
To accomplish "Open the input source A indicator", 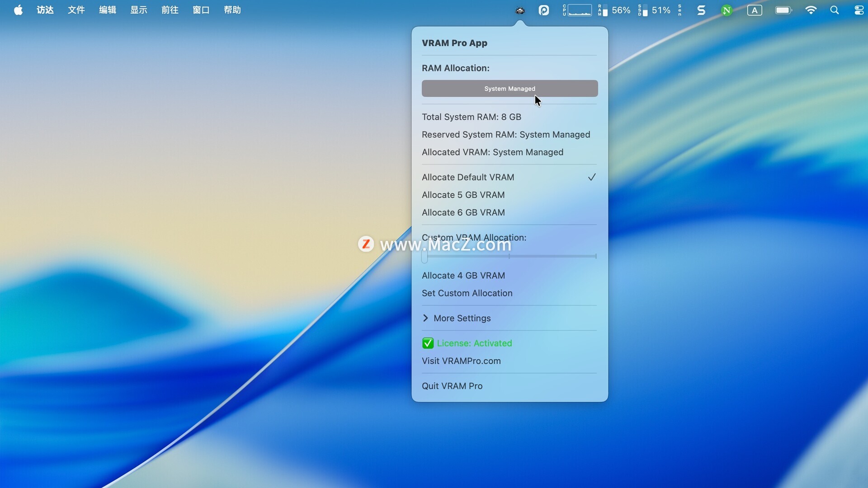I will point(755,10).
